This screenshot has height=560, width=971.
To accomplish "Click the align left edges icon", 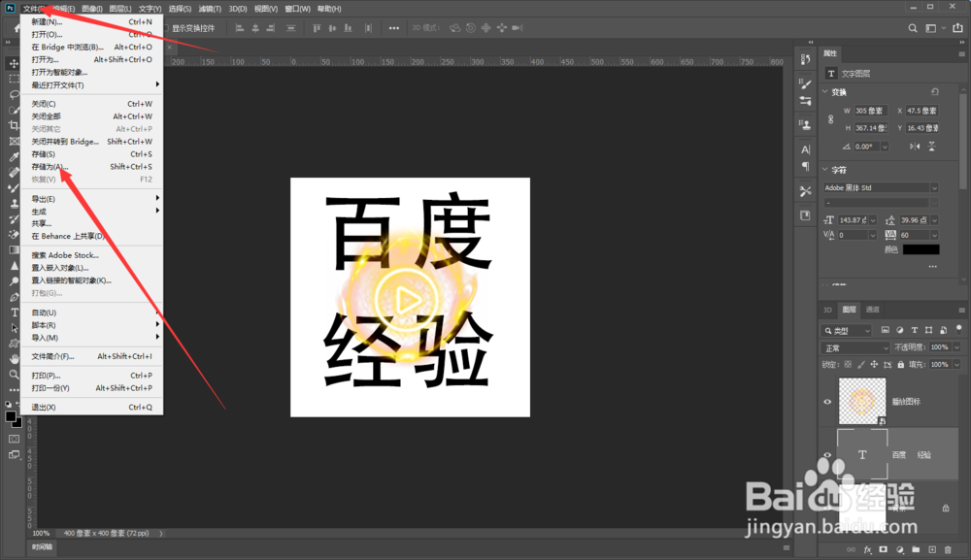I will coord(240,28).
